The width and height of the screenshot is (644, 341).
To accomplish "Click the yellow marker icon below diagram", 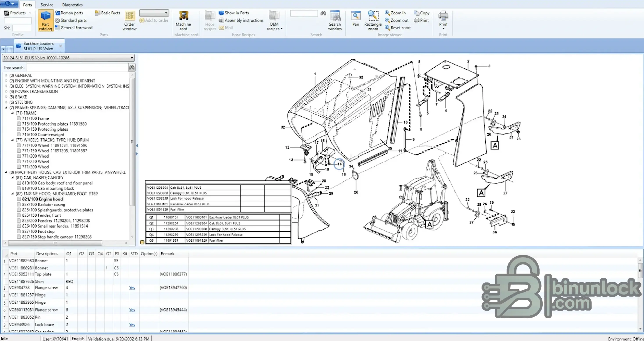I will pos(142,242).
